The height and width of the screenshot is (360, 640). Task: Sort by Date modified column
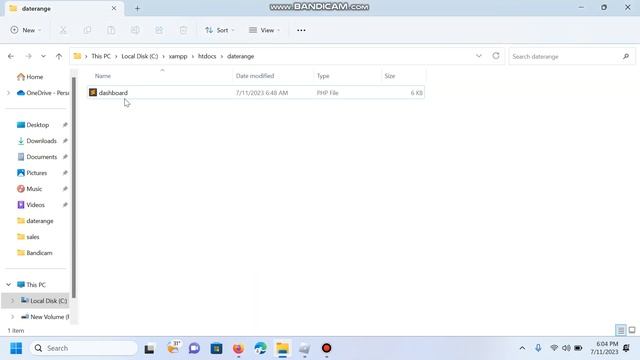coord(255,76)
